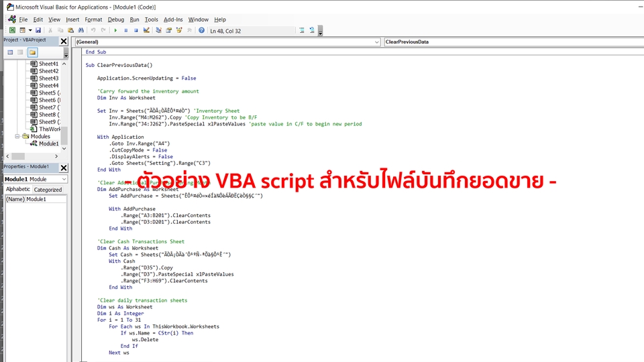Open the Help menu

pos(220,19)
